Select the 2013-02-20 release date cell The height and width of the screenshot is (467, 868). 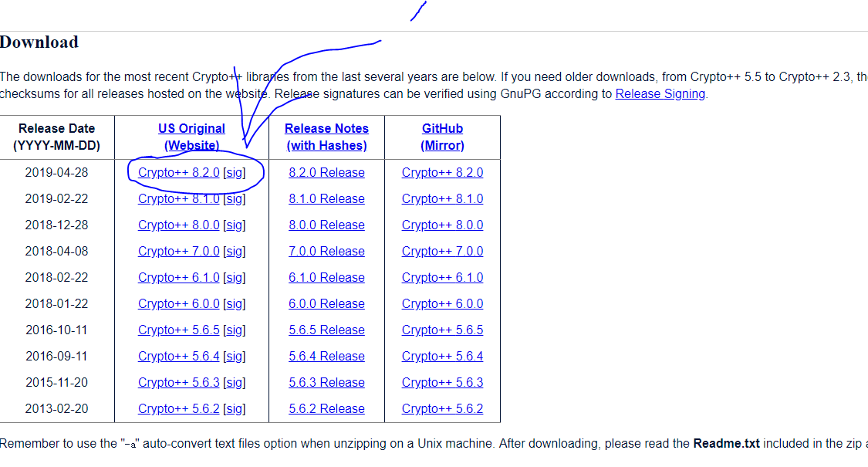click(56, 408)
